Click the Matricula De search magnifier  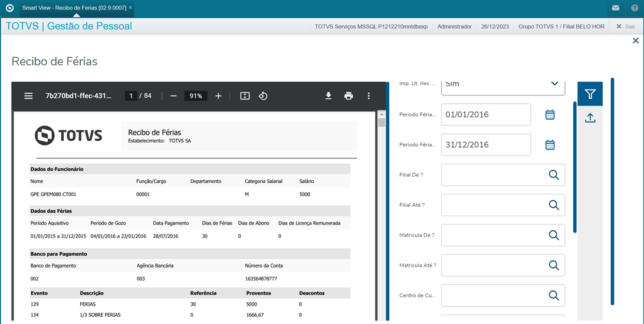554,236
